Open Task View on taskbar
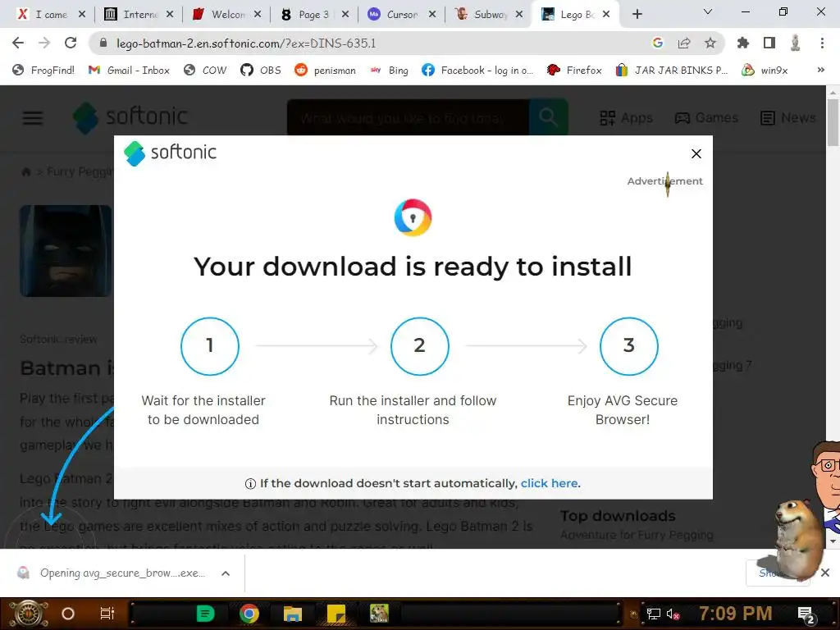 [107, 614]
